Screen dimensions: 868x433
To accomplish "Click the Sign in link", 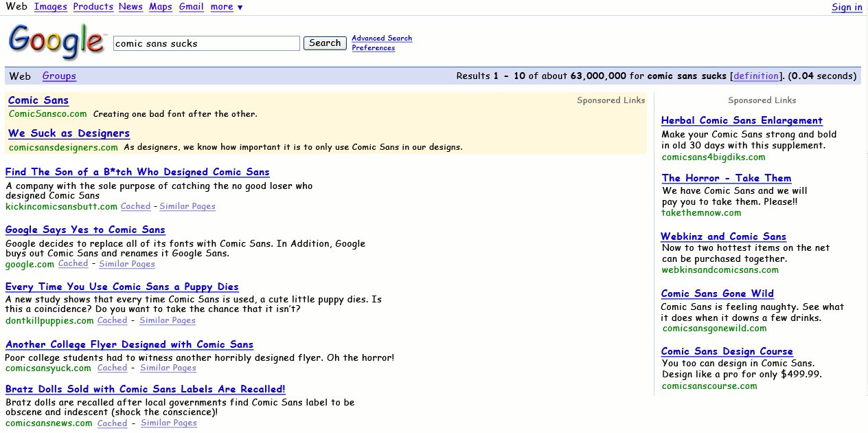I will [847, 8].
